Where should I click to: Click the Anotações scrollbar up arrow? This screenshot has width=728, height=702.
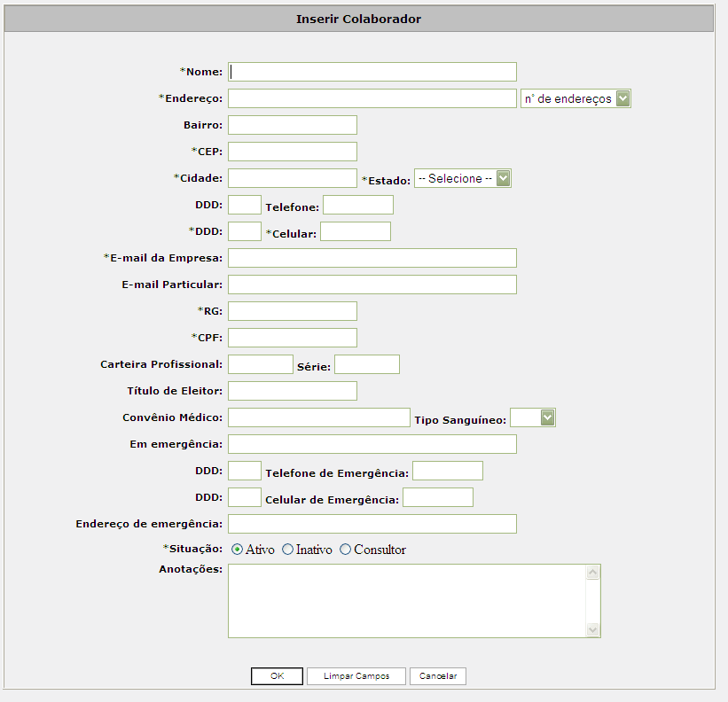coord(592,572)
